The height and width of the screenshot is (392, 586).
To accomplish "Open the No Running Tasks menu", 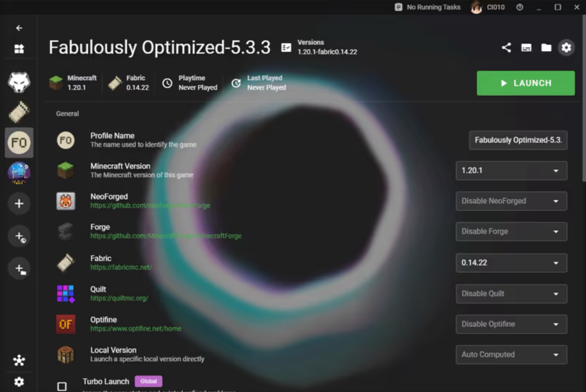I will click(x=427, y=7).
